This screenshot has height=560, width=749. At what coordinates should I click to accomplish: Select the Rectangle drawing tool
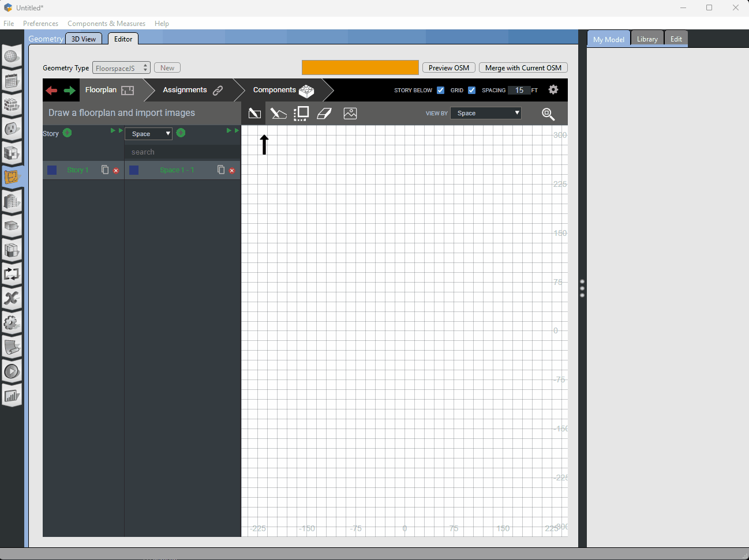click(254, 114)
